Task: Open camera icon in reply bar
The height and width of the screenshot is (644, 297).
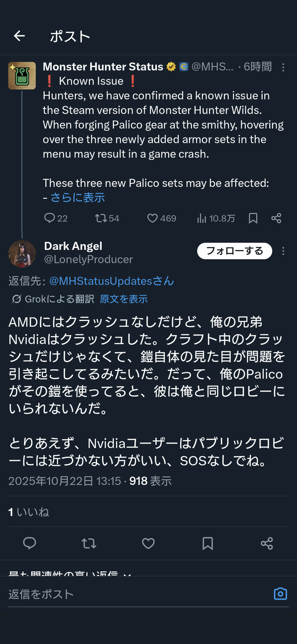Action: point(280,594)
